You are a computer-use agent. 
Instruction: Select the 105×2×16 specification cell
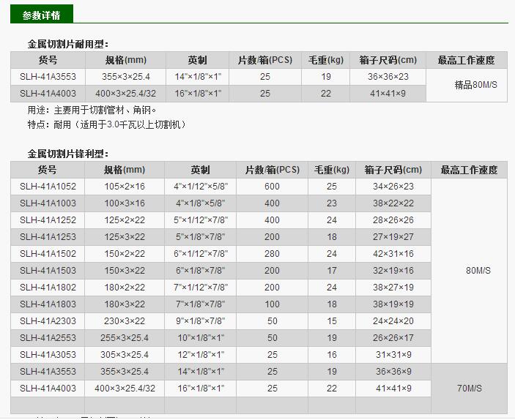tap(125, 187)
